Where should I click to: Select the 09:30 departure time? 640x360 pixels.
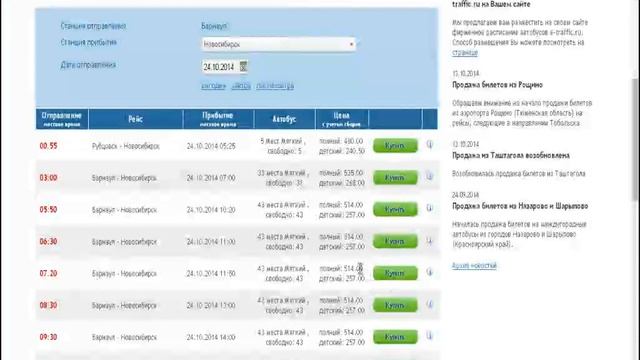click(48, 337)
